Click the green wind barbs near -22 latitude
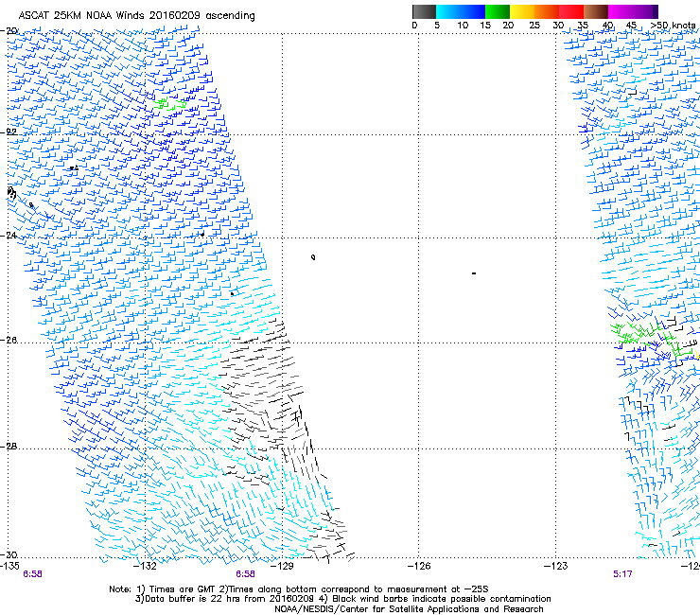This screenshot has width=700, height=615. pyautogui.click(x=170, y=104)
